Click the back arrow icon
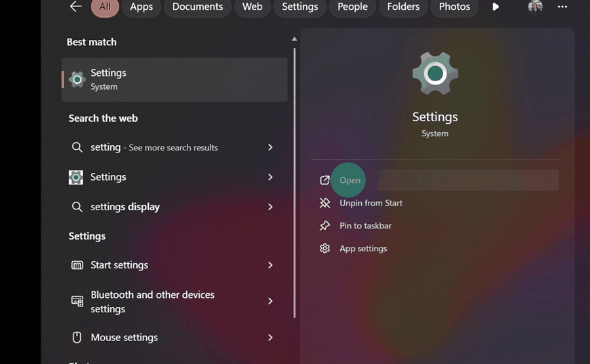 [x=76, y=7]
